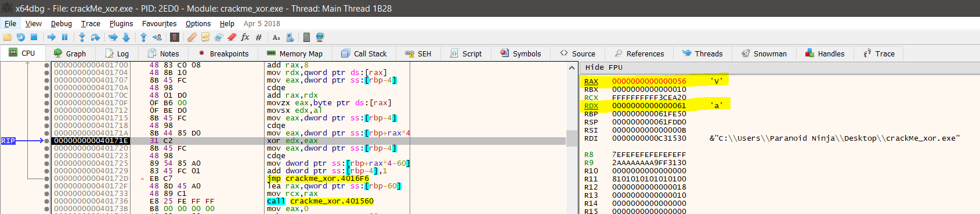Click disassembly scrollbar up arrow
The height and width of the screenshot is (214, 980).
572,67
